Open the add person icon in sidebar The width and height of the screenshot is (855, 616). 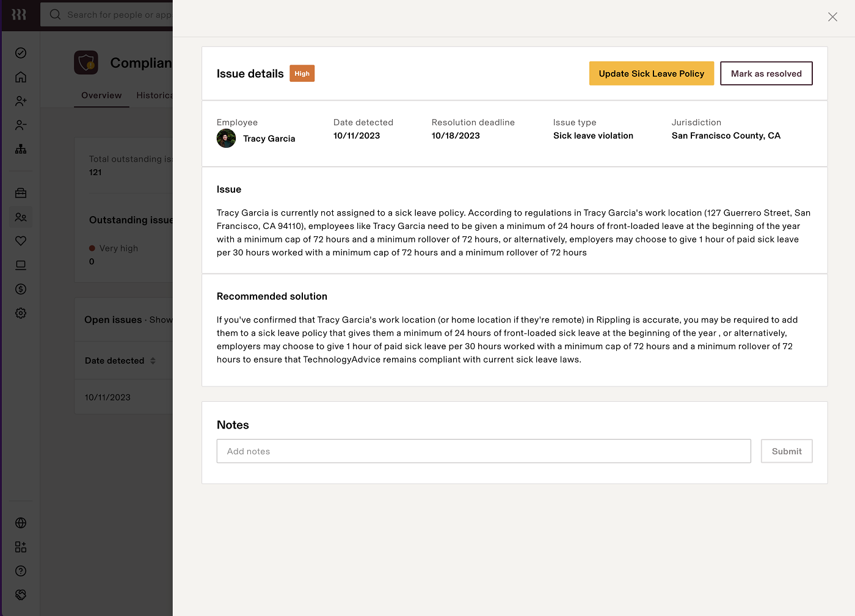tap(21, 101)
